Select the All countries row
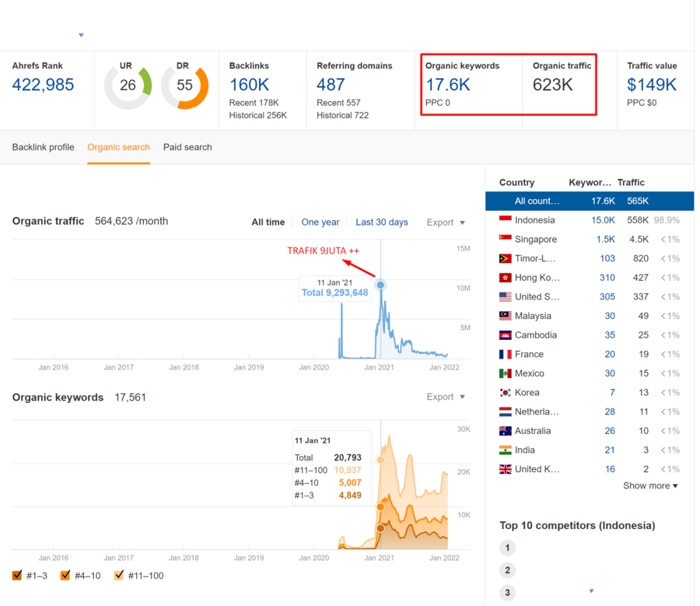Screen dimensions: 700x606 click(x=590, y=201)
